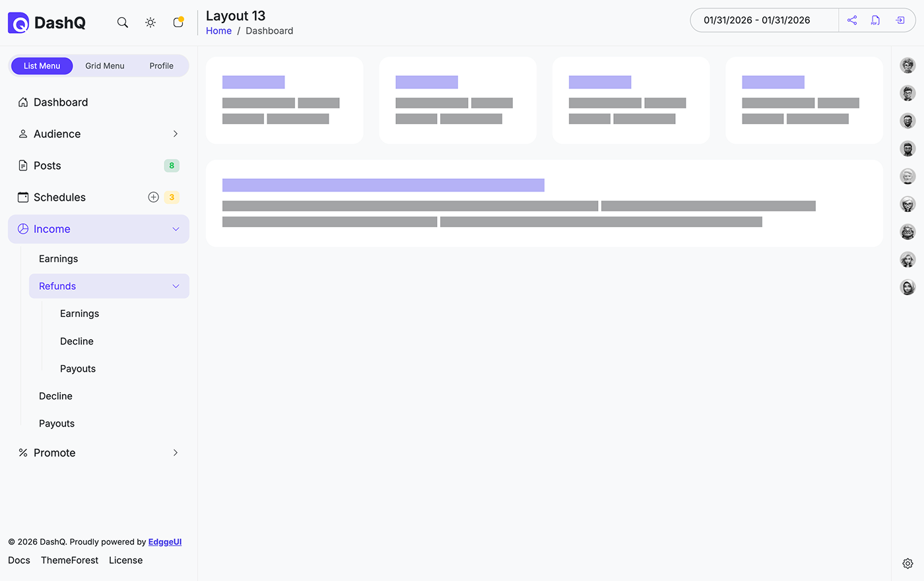Click the DashQ logo
The image size is (924, 581).
tap(46, 22)
